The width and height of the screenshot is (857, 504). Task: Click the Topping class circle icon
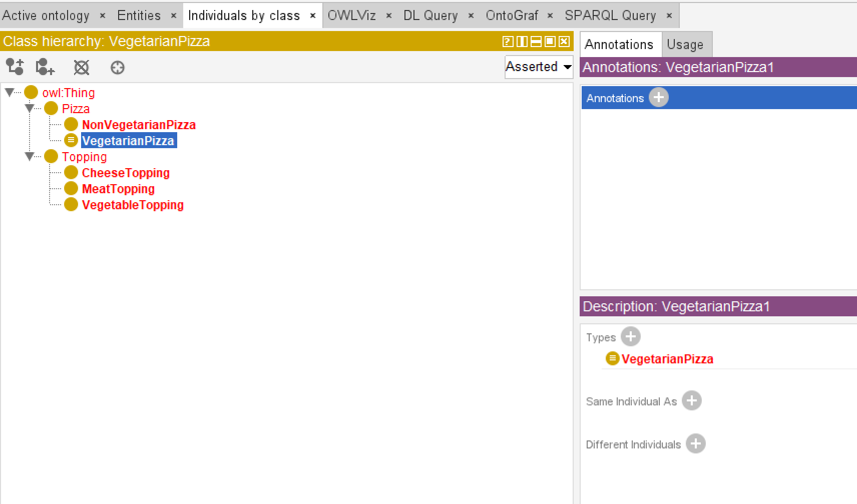51,156
